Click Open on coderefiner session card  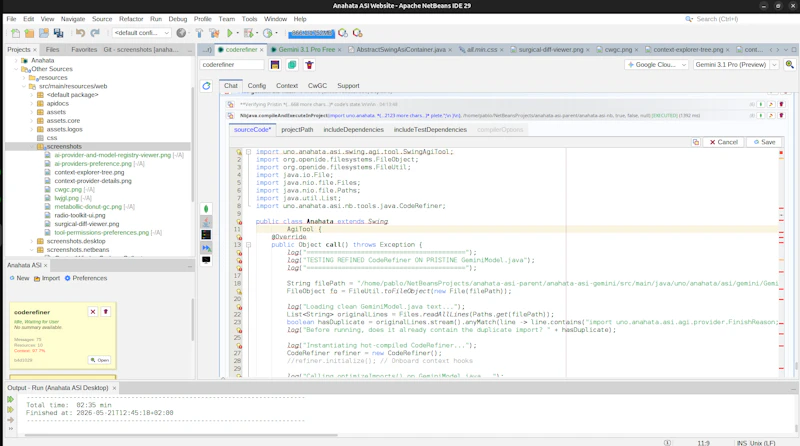pyautogui.click(x=100, y=360)
